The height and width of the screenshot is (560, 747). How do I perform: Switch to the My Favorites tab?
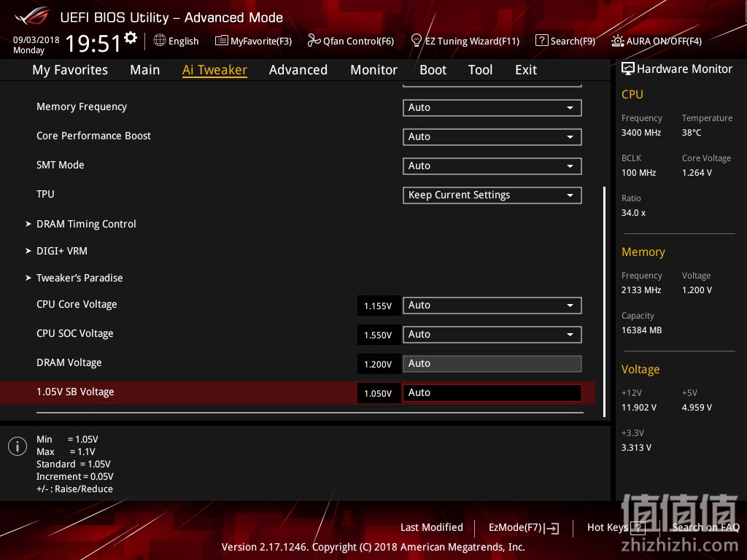tap(70, 70)
